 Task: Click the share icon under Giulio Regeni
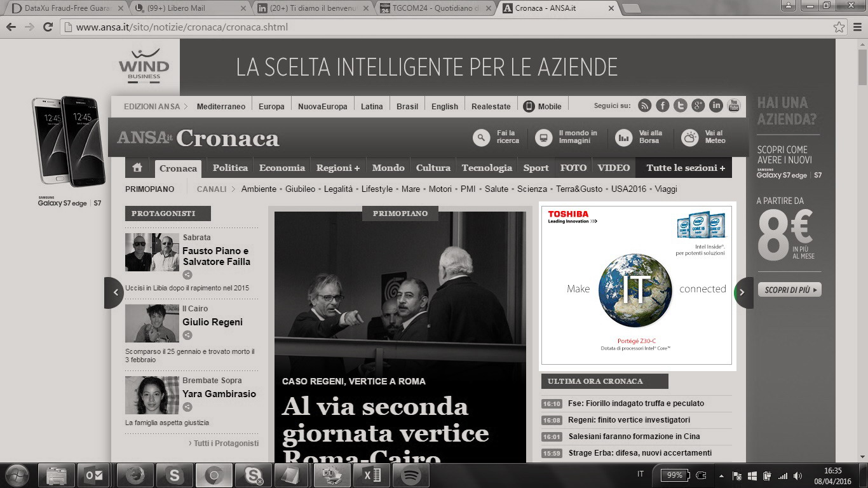(187, 335)
